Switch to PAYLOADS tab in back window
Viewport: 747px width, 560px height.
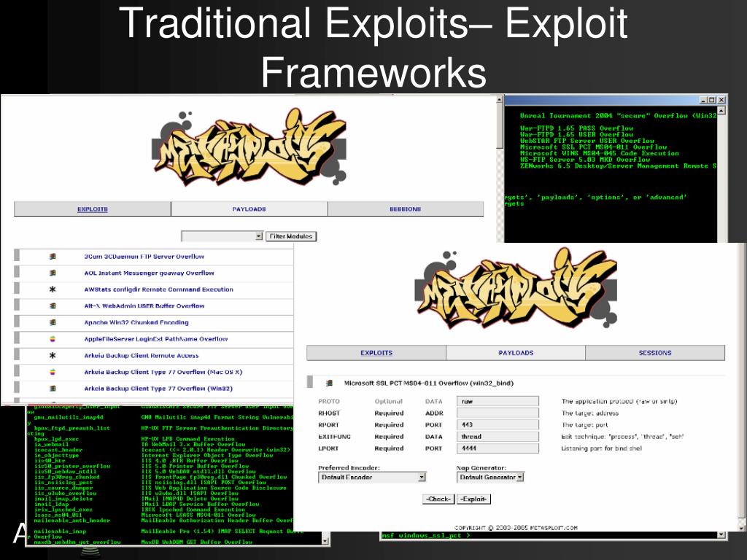249,209
